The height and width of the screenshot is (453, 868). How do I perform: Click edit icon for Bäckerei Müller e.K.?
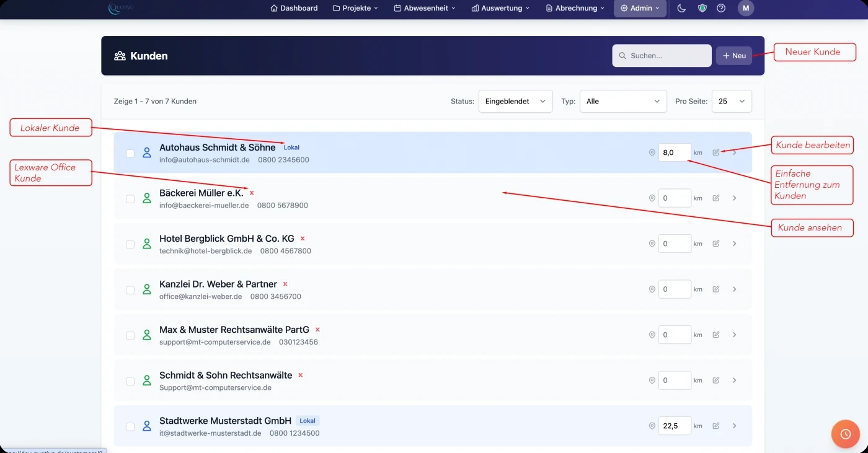pos(716,198)
